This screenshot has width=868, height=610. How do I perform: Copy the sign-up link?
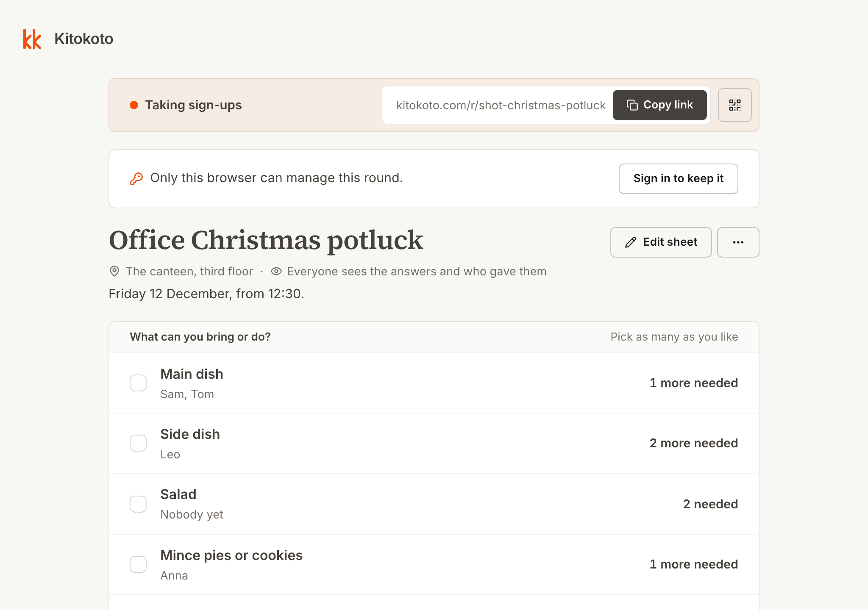coord(659,105)
